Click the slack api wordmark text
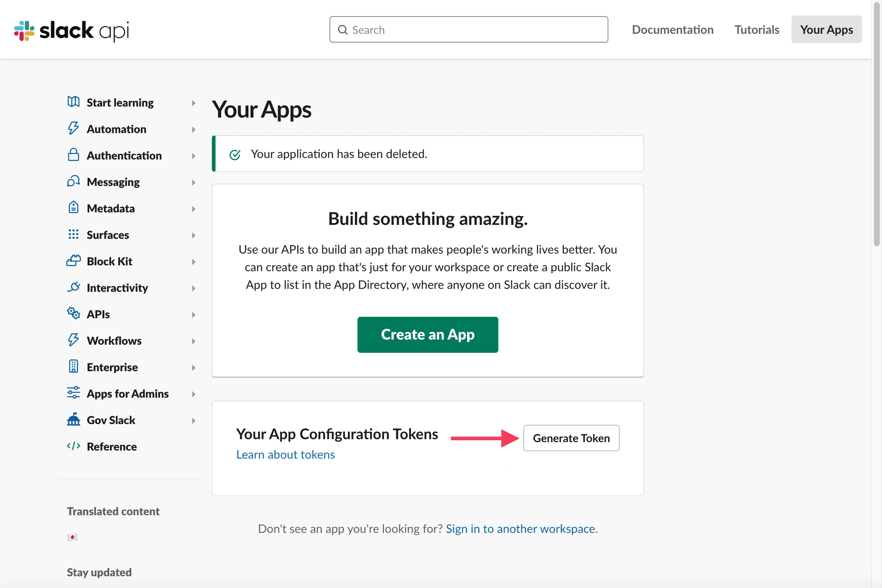This screenshot has width=882, height=588. pyautogui.click(x=85, y=31)
